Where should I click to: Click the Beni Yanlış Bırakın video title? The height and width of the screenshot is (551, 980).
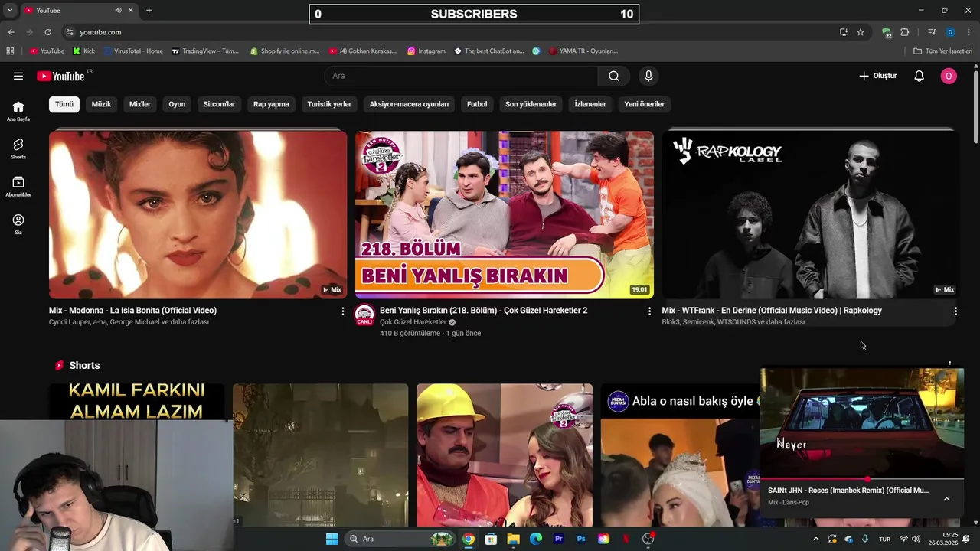[483, 311]
